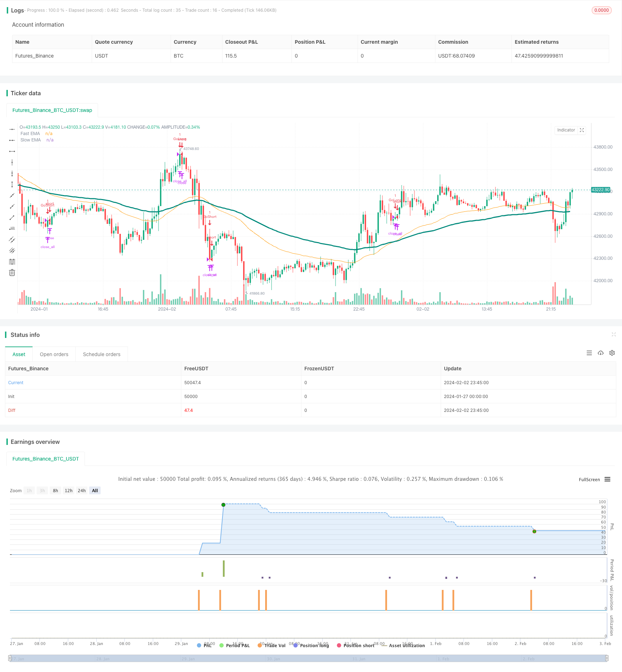The image size is (622, 672).
Task: Set zoom range to All
Action: 95,491
